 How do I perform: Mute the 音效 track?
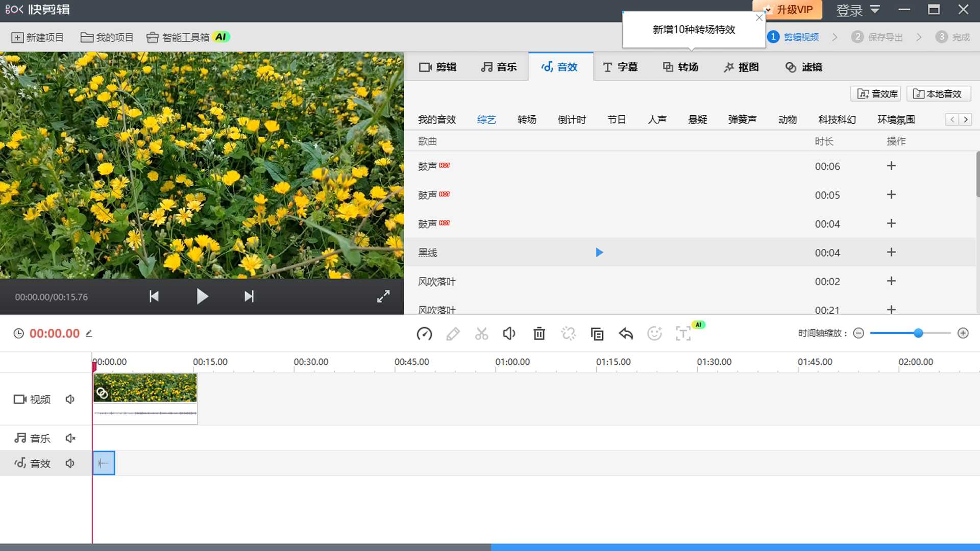[x=70, y=463]
